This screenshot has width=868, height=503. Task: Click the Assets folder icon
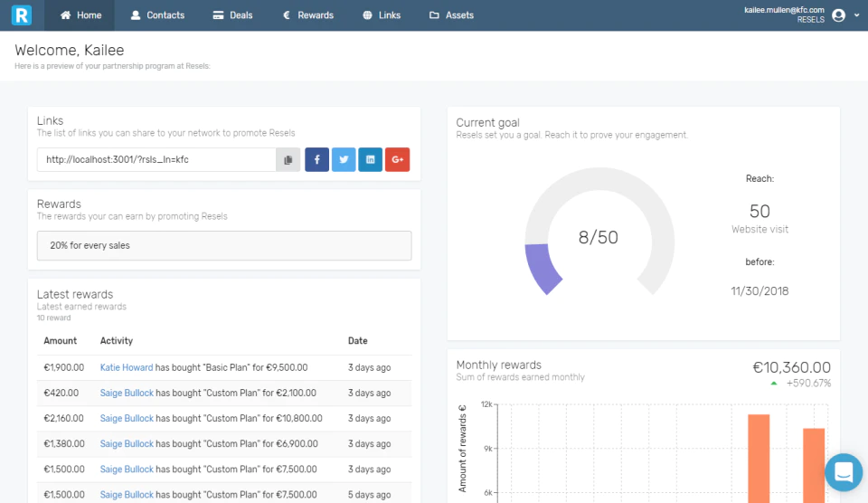click(x=434, y=15)
